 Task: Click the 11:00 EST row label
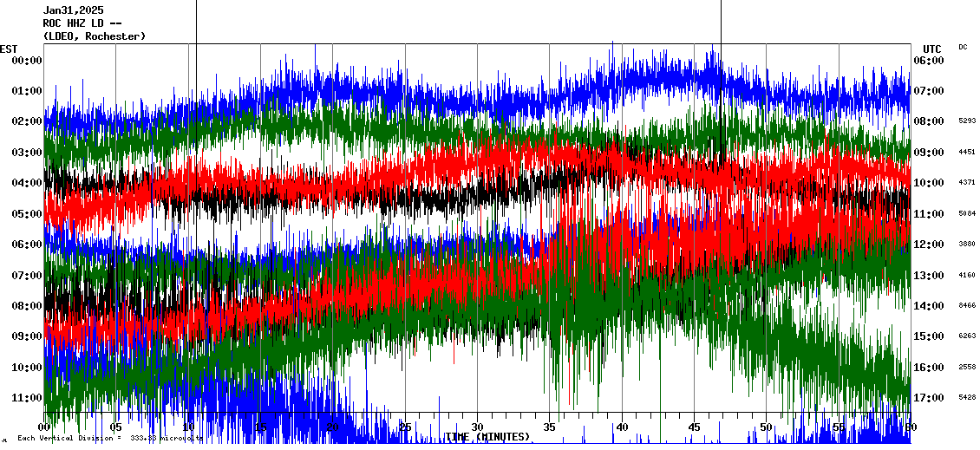(27, 398)
